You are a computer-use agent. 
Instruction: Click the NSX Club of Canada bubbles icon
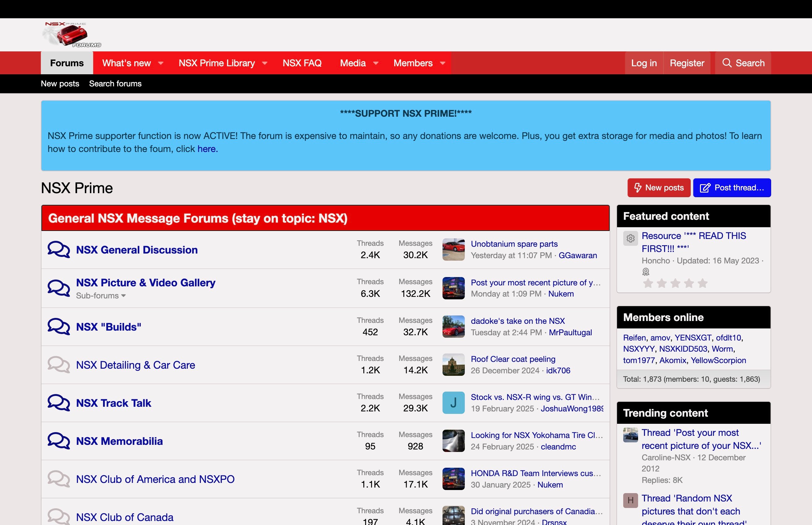click(58, 517)
